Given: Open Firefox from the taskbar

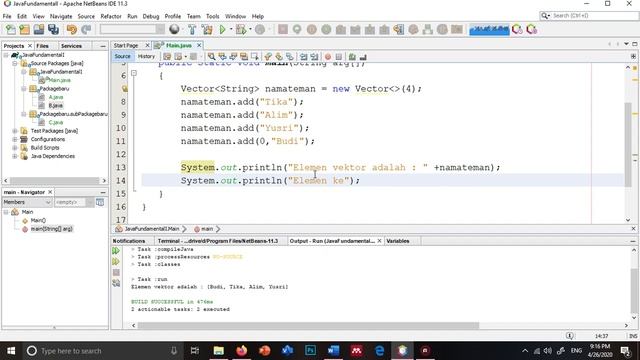Looking at the screenshot, I should coord(242,351).
